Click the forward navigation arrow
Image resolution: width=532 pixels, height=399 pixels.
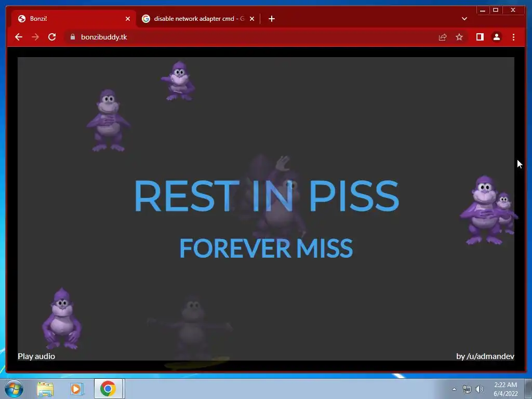(x=35, y=37)
